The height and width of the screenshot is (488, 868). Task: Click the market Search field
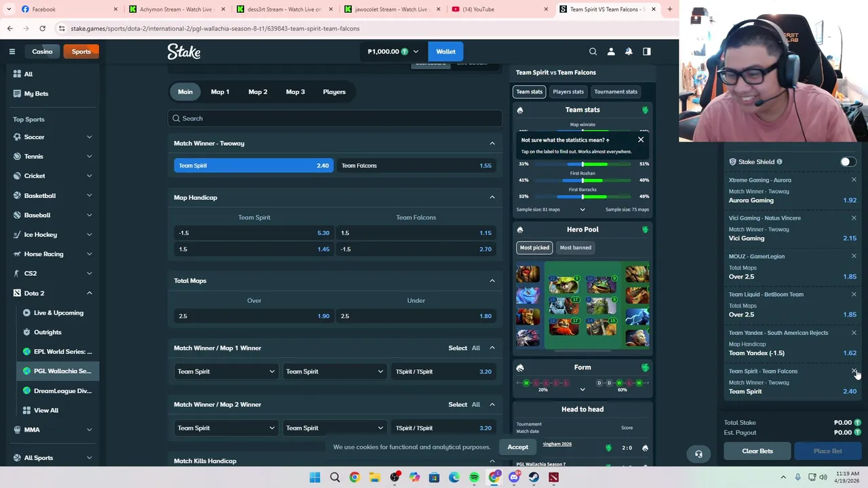pos(335,119)
